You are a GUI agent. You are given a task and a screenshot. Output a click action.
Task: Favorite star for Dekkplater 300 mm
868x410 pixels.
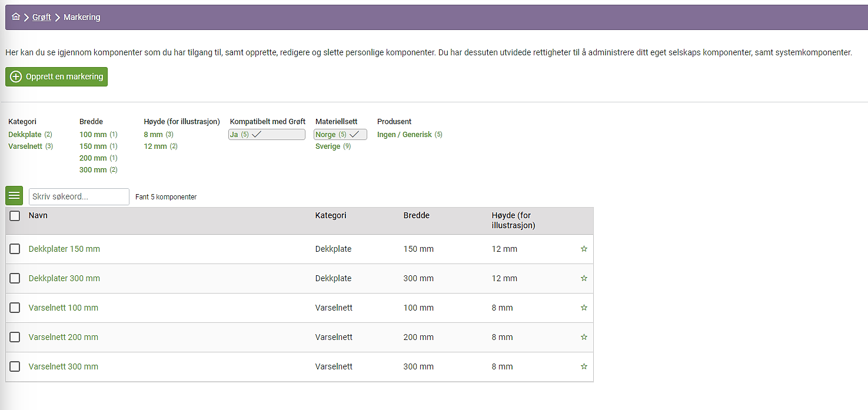(584, 278)
